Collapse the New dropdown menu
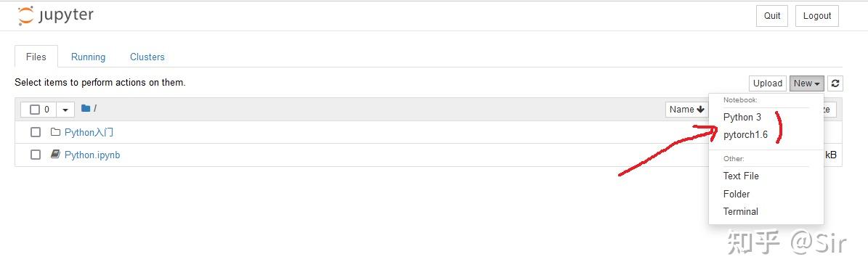Viewport: 868px width, 278px height. tap(806, 83)
